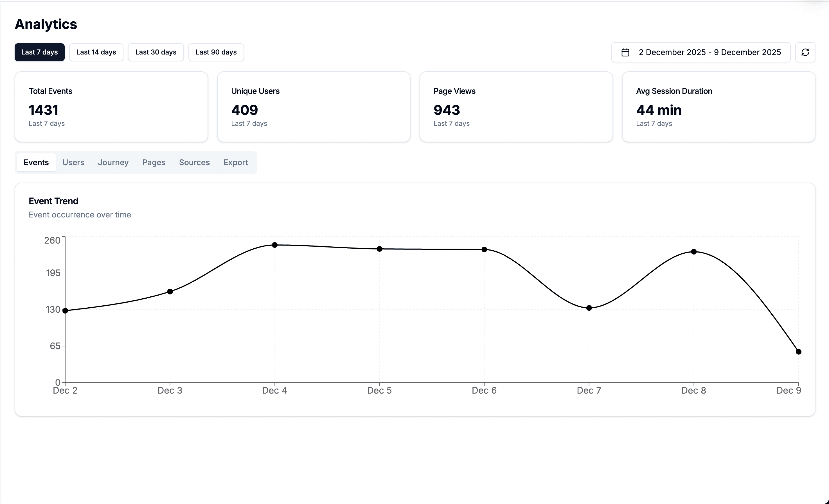
Task: Click the Unique Users card
Action: 314,106
